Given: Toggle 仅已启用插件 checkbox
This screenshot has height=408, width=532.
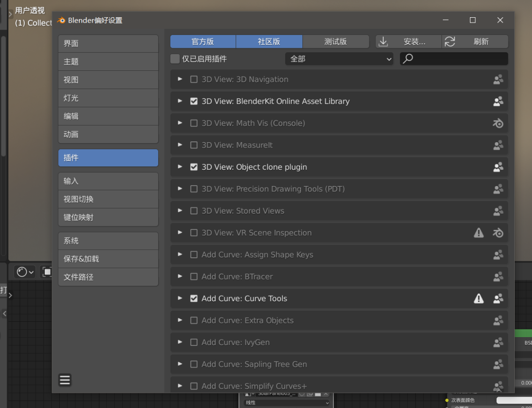Looking at the screenshot, I should pos(175,59).
